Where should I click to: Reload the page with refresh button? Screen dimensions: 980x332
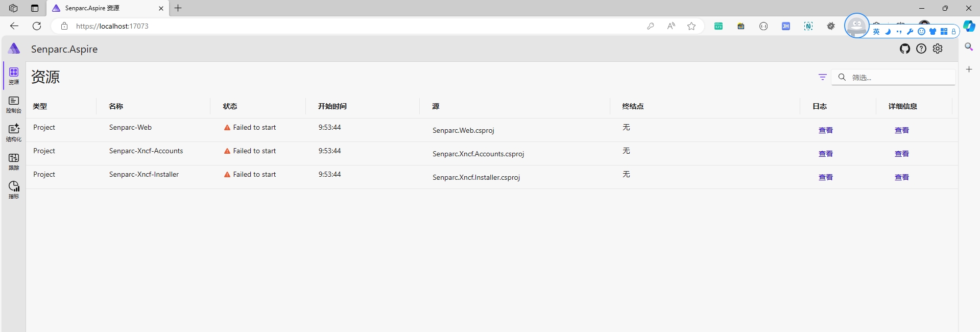click(37, 26)
